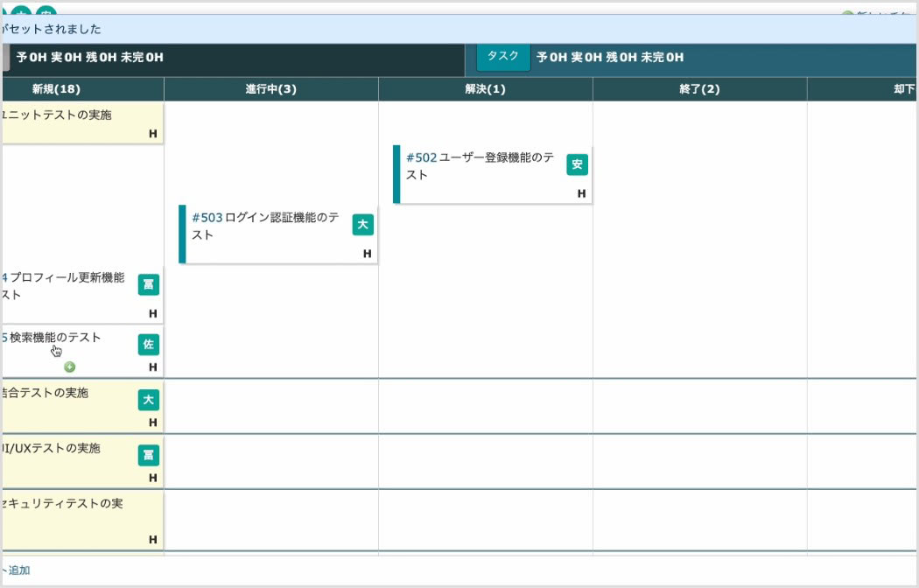The height and width of the screenshot is (588, 919).
Task: Select the 解決(1) column header
Action: click(485, 89)
